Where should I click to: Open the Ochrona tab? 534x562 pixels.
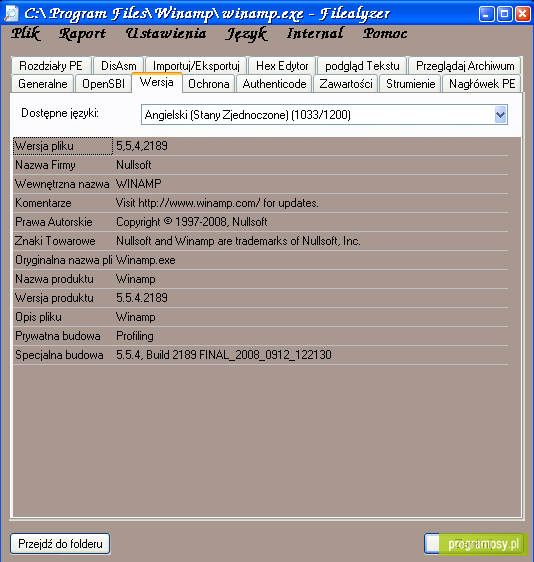pyautogui.click(x=209, y=84)
